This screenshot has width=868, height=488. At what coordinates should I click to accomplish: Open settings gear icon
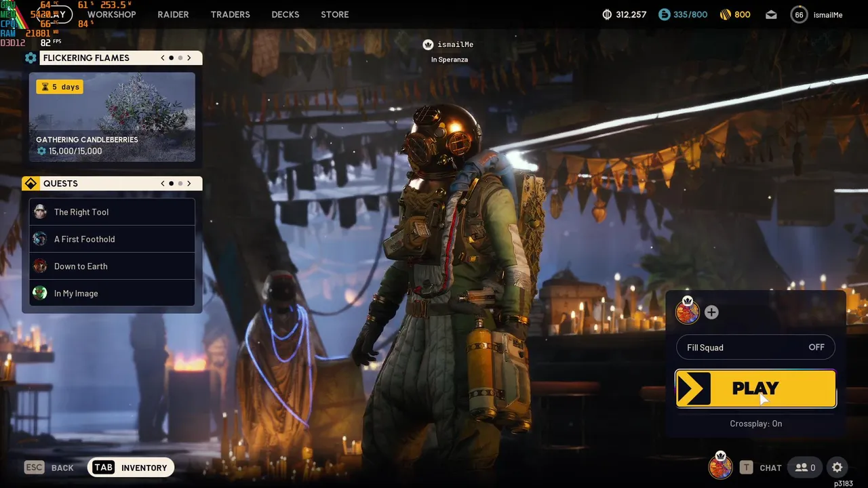click(837, 468)
